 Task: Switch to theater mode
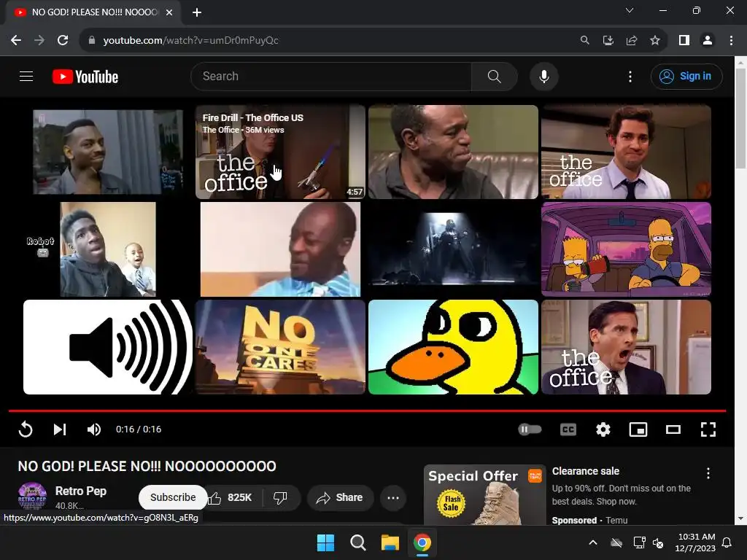(673, 429)
